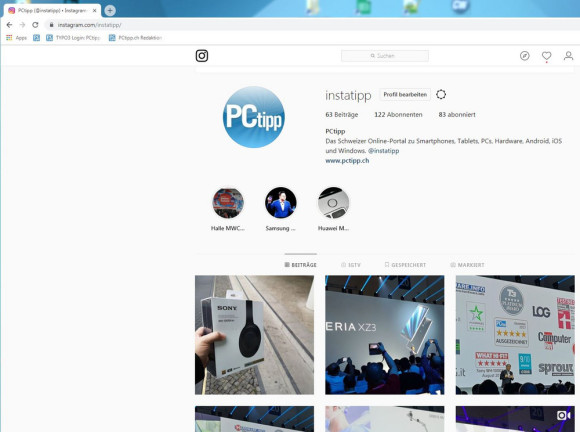Click the browser back arrow
Screen dimensions: 580x432
(9, 25)
